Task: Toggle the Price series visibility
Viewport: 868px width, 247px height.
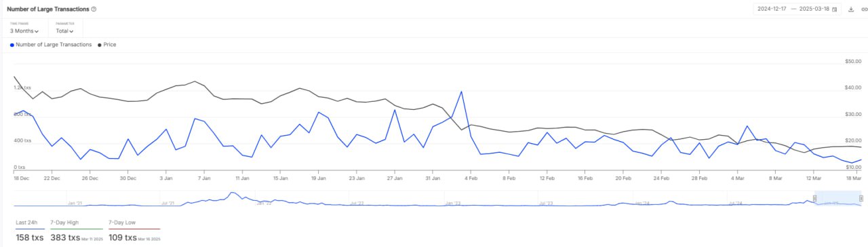Action: pos(107,45)
